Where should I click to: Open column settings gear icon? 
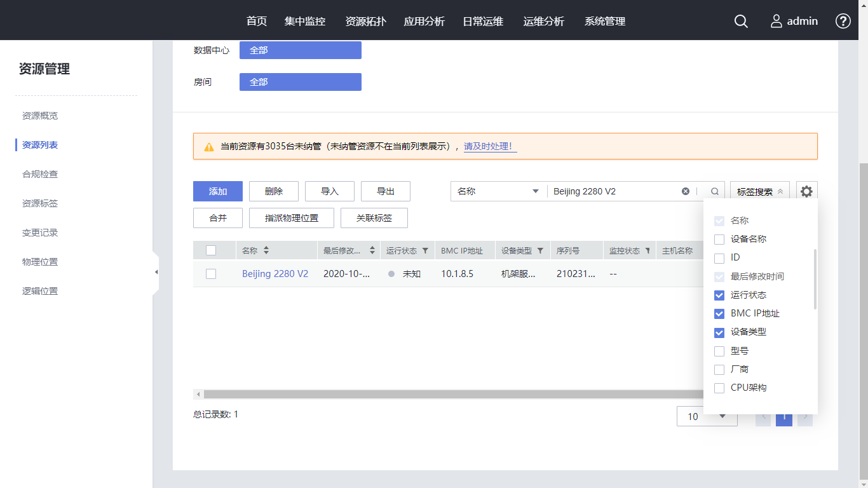tap(806, 191)
